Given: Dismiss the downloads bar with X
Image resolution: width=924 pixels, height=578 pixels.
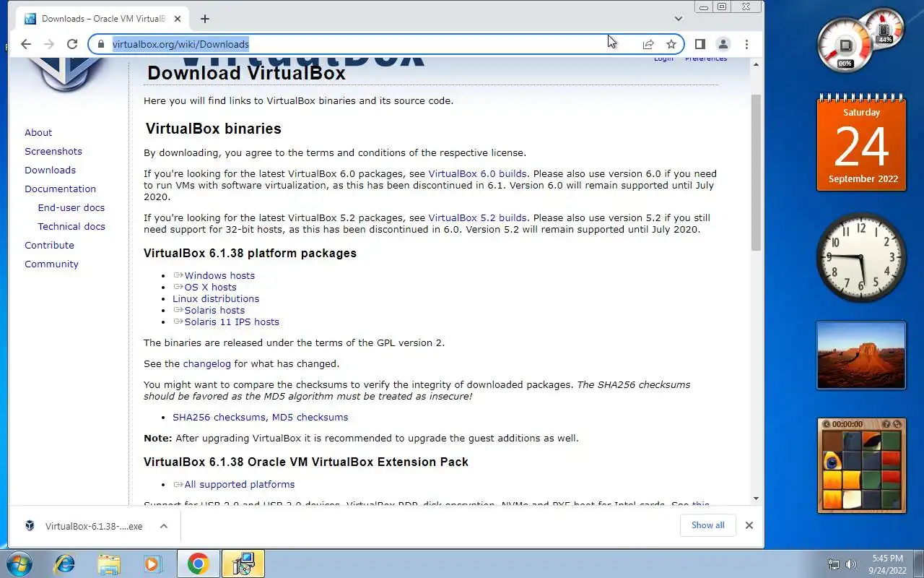Looking at the screenshot, I should [x=749, y=525].
